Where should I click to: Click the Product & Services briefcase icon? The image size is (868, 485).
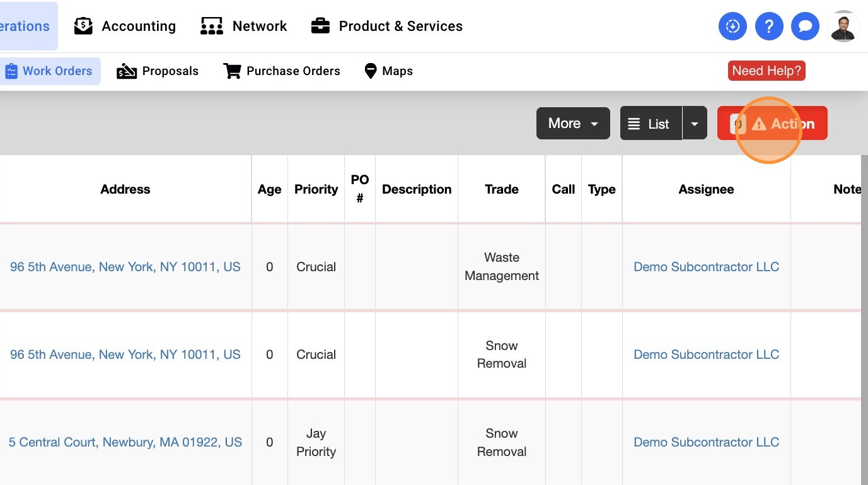coord(320,26)
